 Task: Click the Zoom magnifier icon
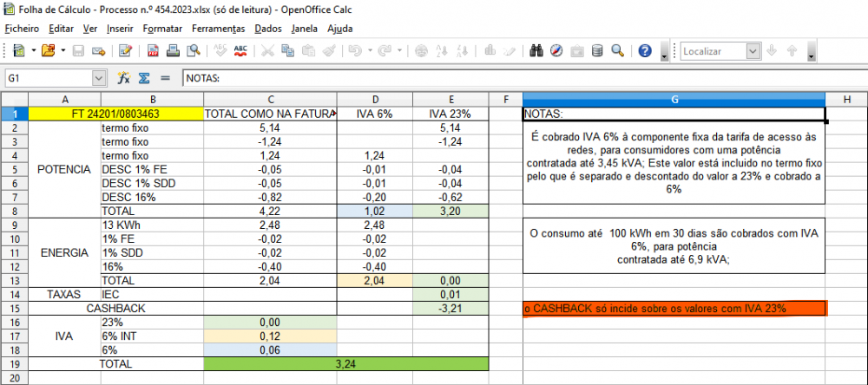tap(617, 51)
